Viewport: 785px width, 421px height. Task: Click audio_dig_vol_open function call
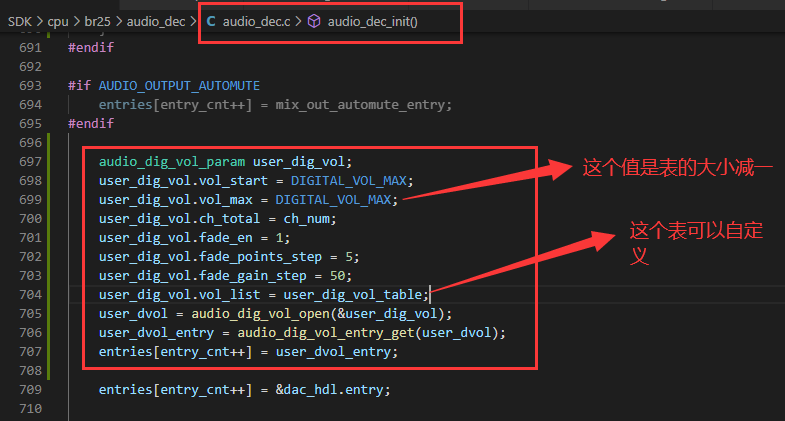(260, 314)
